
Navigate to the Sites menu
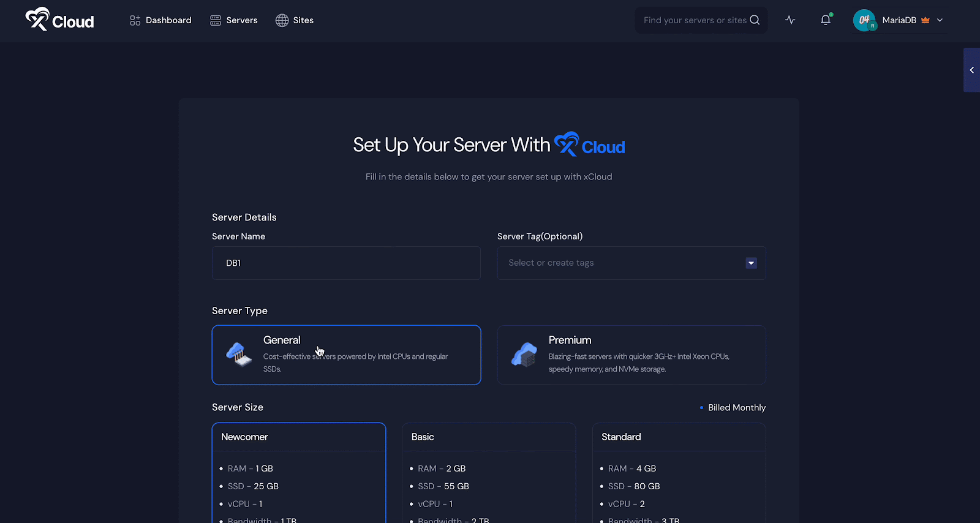coord(295,20)
